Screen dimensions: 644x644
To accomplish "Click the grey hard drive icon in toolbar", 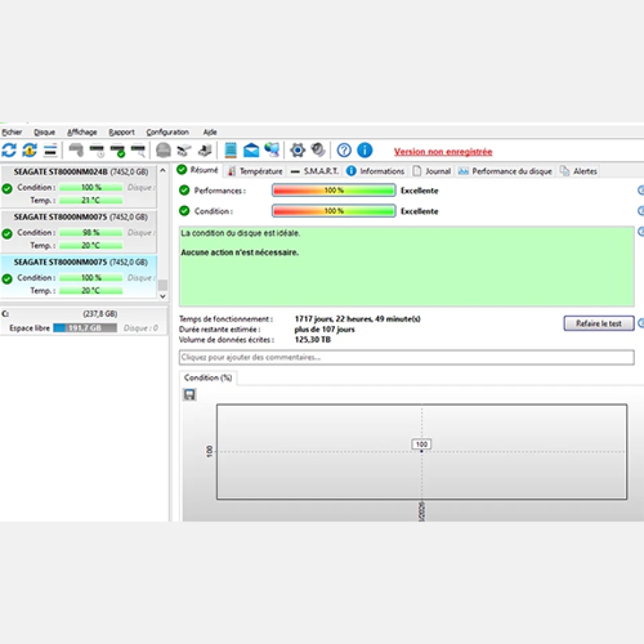I will pos(76,150).
